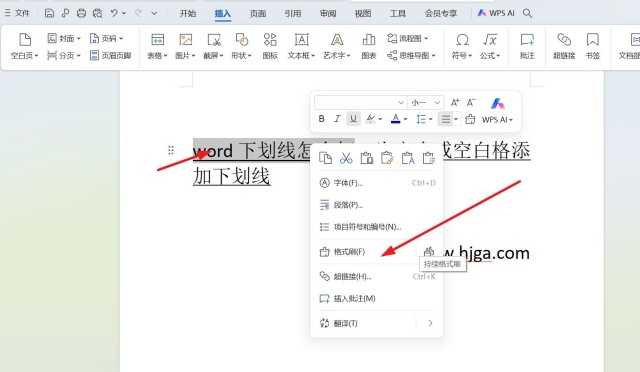640x372 pixels.
Task: Click the 持续格式刷 persistent format painter icon
Action: 429,251
